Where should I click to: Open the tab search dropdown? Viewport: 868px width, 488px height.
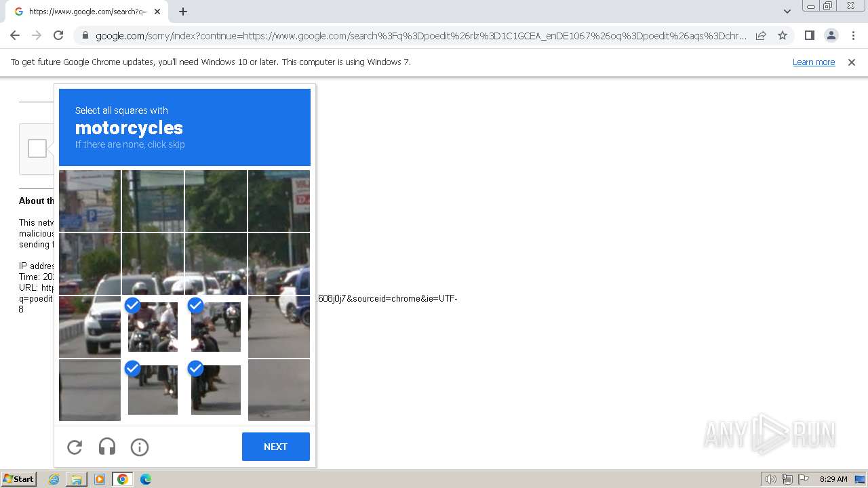[x=787, y=12]
